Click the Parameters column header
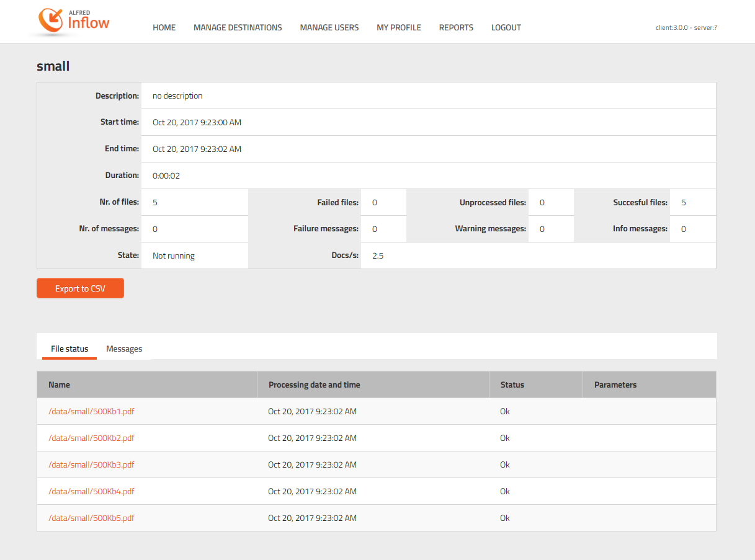 pos(615,384)
